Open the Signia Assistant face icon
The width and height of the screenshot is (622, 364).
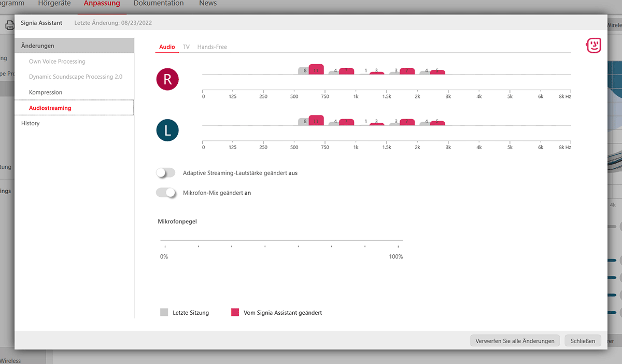pyautogui.click(x=593, y=45)
